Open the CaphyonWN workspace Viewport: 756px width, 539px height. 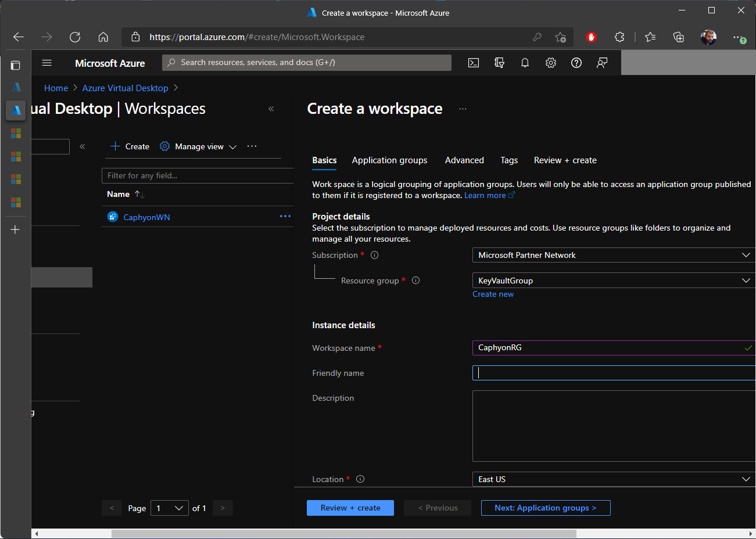click(x=146, y=217)
